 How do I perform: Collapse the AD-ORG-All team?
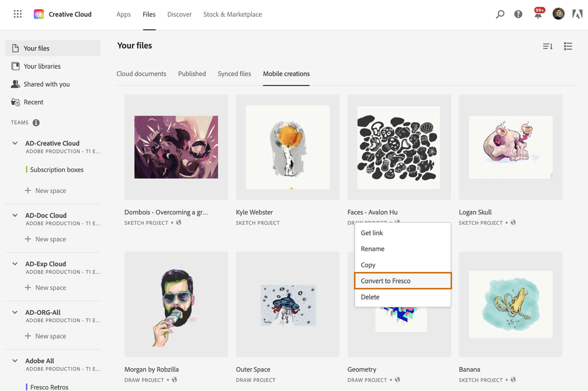tap(15, 312)
